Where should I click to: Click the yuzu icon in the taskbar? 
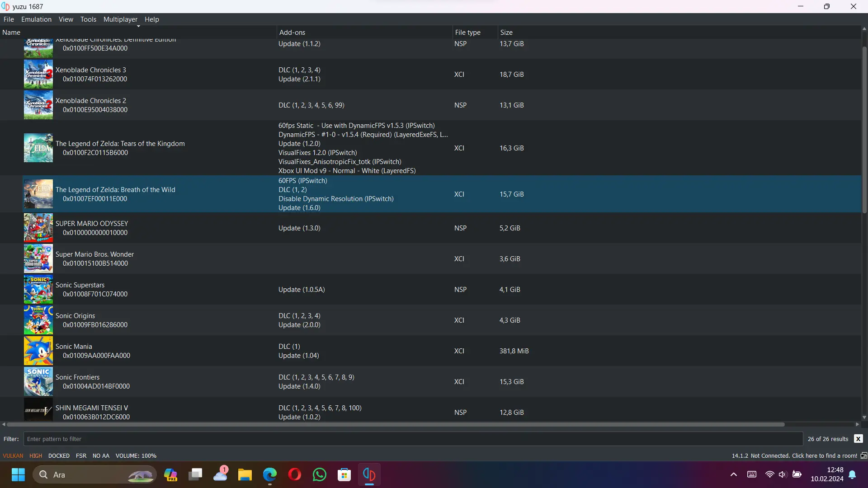(369, 475)
